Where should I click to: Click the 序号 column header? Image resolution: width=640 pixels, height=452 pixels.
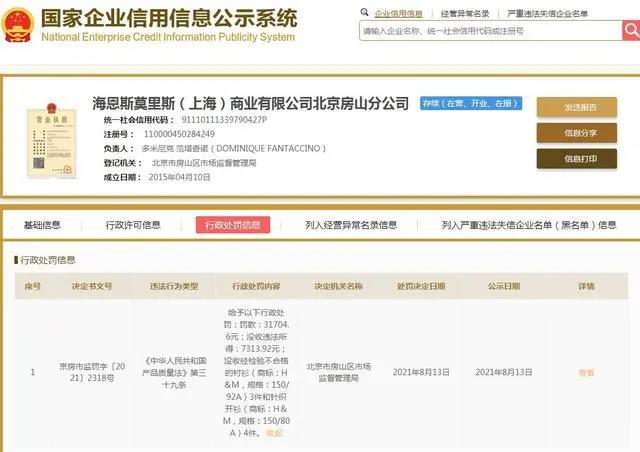point(33,286)
